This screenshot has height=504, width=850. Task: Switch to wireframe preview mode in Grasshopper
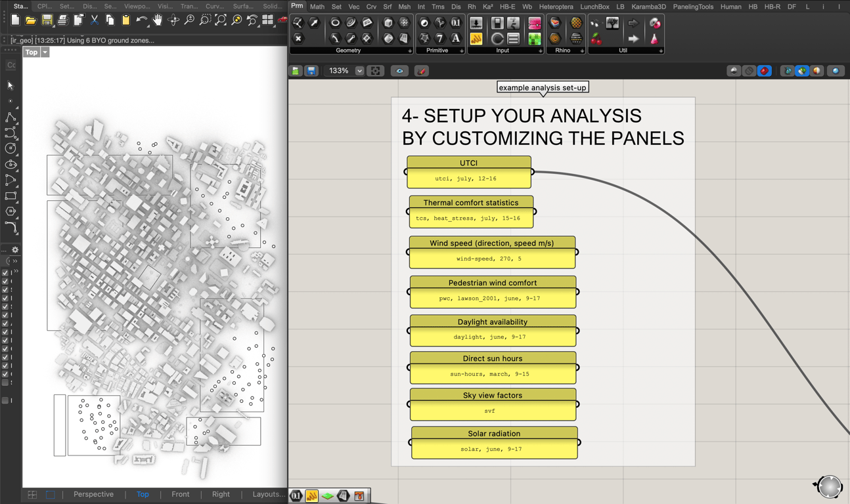click(749, 71)
